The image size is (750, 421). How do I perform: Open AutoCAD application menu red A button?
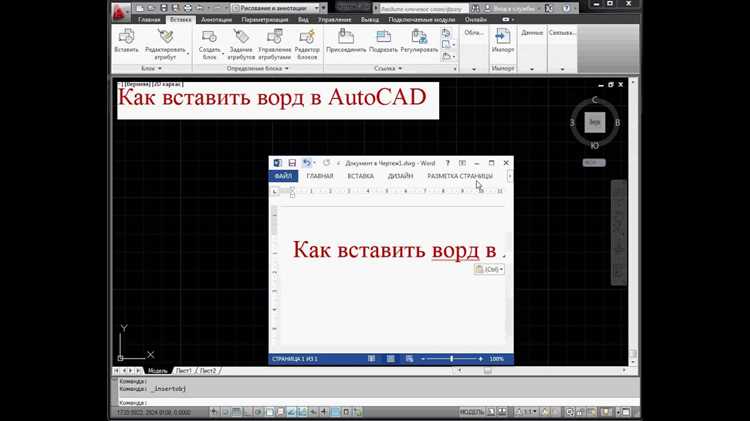pyautogui.click(x=120, y=8)
